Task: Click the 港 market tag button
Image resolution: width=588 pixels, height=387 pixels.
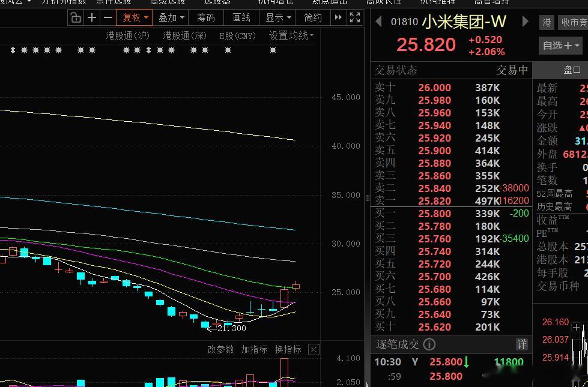Action: [x=547, y=23]
